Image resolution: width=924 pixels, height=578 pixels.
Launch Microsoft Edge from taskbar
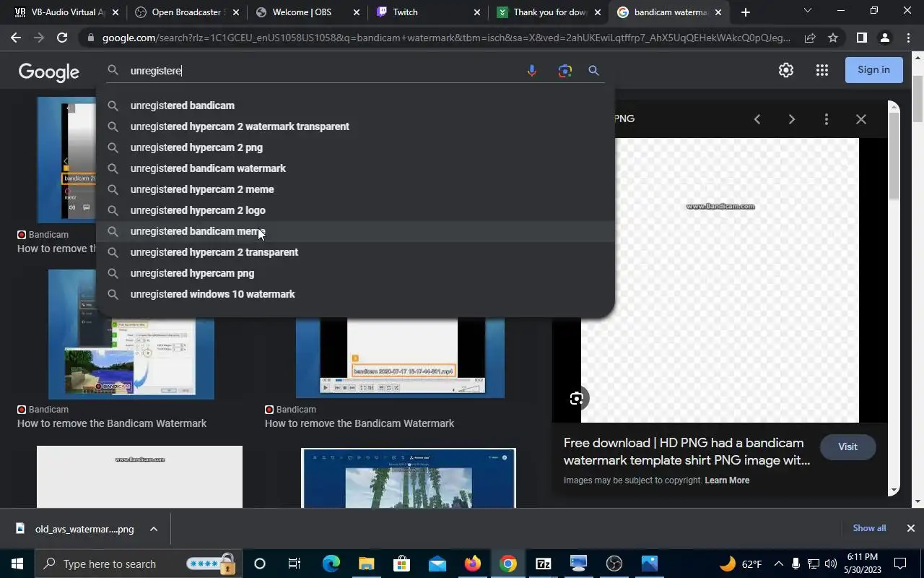click(x=331, y=564)
